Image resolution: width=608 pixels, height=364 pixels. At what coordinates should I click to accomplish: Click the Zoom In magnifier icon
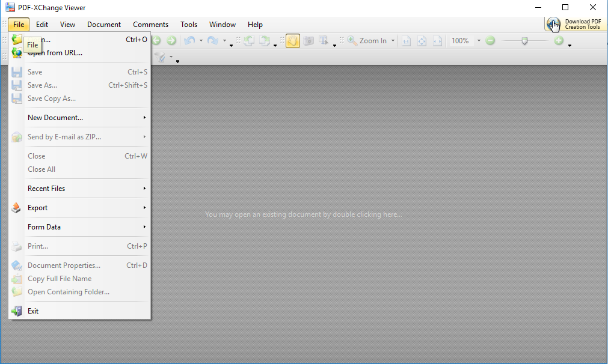click(x=352, y=41)
